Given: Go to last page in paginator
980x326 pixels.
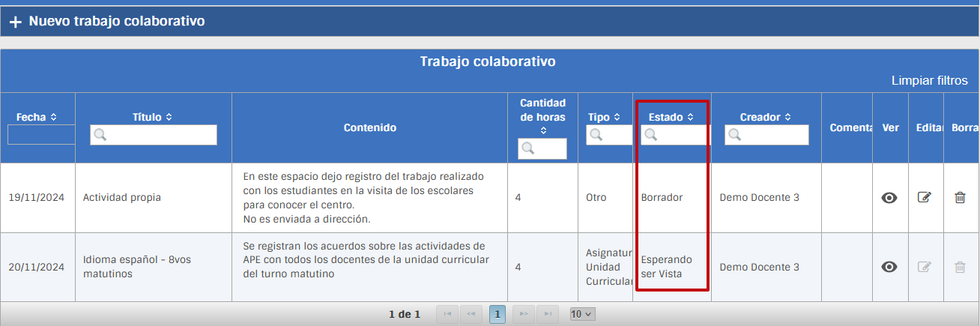Looking at the screenshot, I should (x=548, y=314).
